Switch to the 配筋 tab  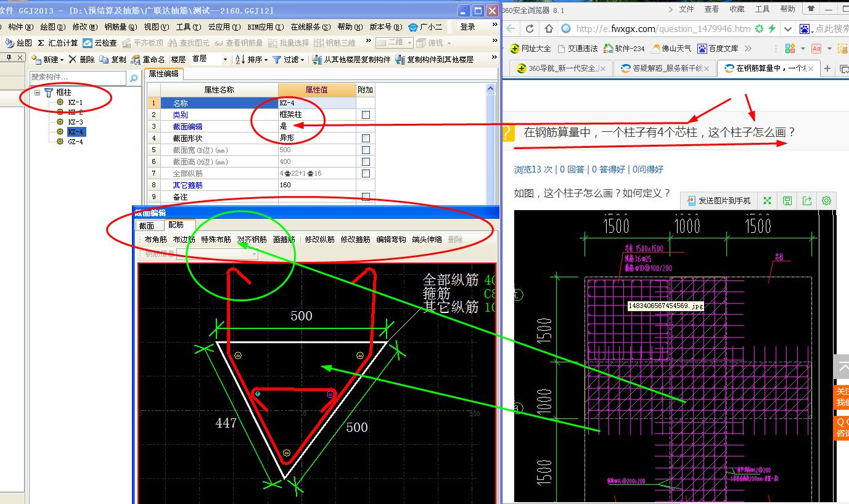pos(177,225)
